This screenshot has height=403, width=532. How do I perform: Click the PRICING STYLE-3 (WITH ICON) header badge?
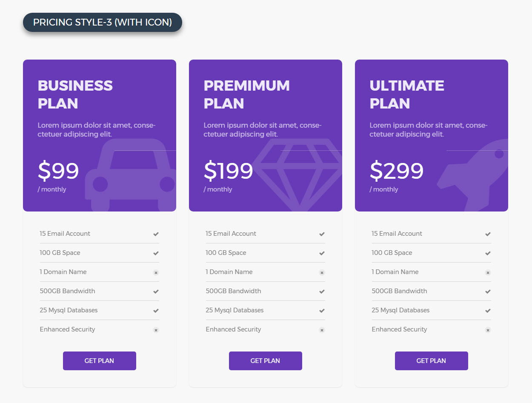(x=102, y=22)
